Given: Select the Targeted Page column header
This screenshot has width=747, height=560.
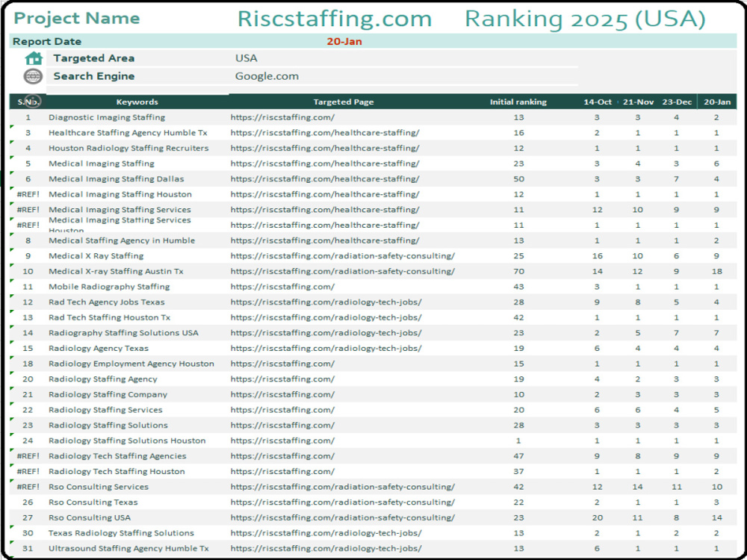Looking at the screenshot, I should coord(344,102).
